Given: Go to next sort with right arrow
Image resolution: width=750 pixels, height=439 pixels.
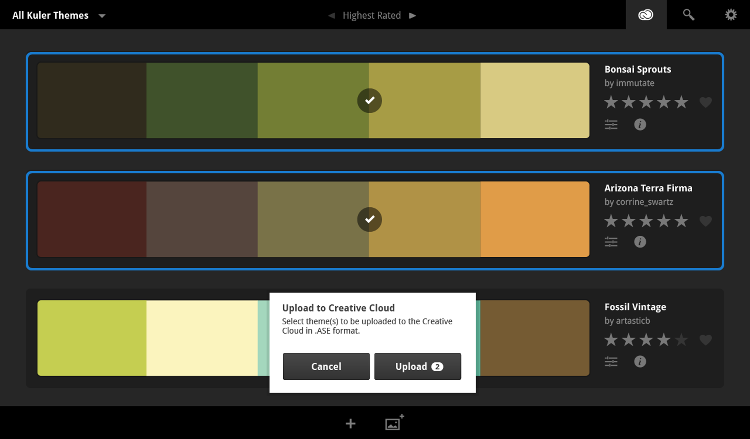Looking at the screenshot, I should pos(413,15).
